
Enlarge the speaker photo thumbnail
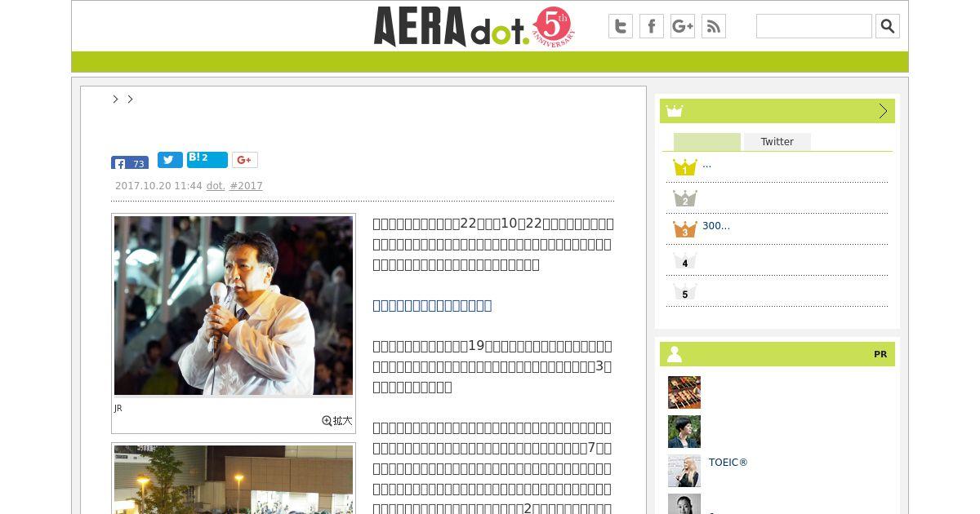pyautogui.click(x=234, y=306)
